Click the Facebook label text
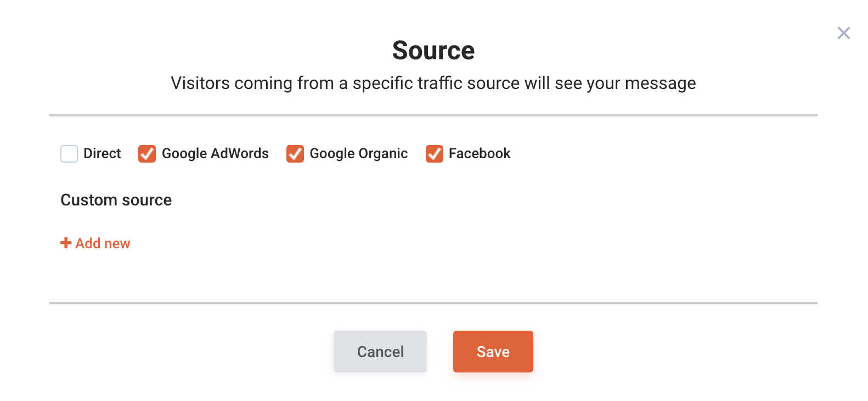This screenshot has width=868, height=401. 480,153
